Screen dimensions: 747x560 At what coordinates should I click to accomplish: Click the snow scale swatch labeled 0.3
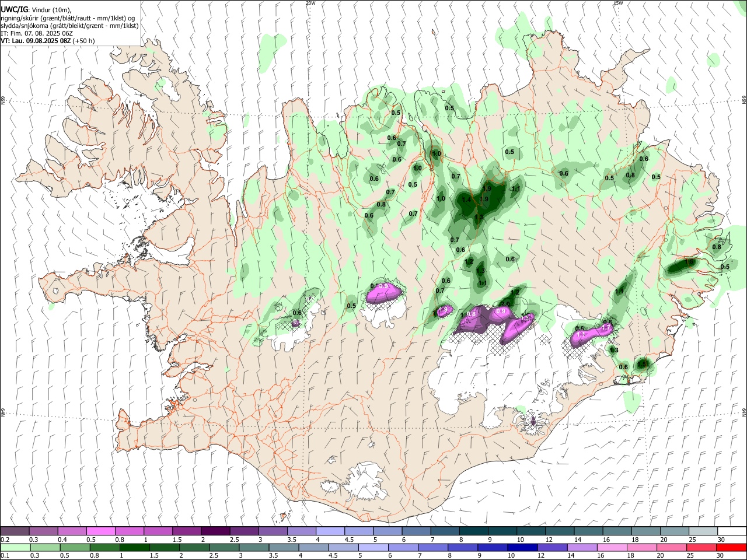point(43,531)
